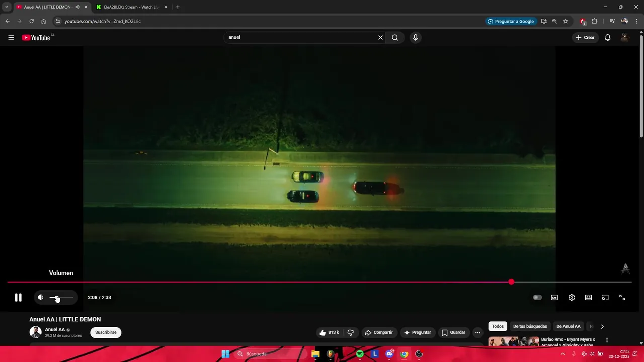Click the Compartir share button

(379, 332)
